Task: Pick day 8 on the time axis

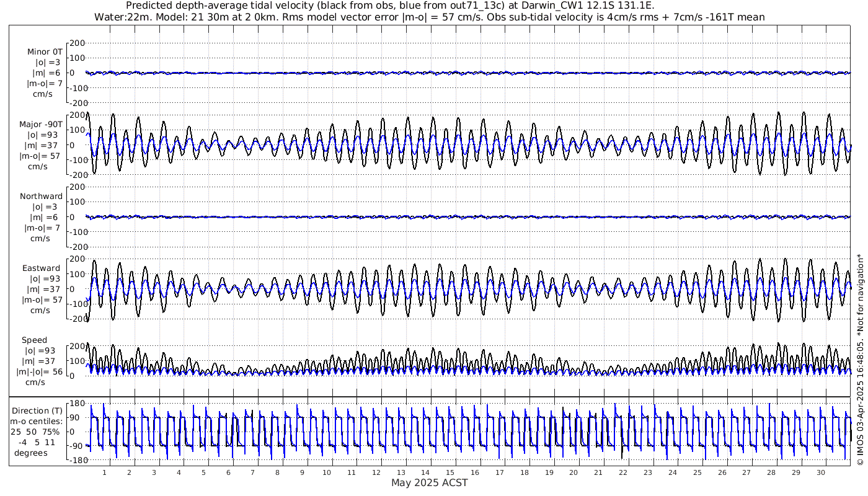Action: (x=277, y=472)
